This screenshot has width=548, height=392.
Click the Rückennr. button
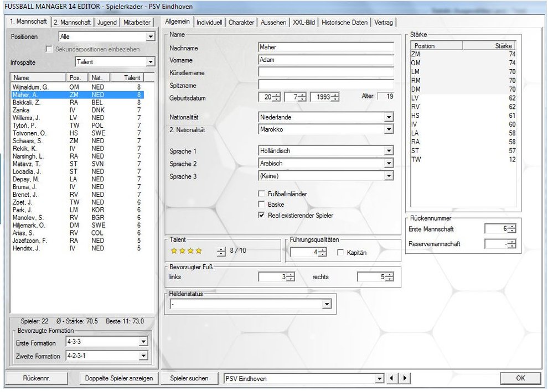(37, 378)
